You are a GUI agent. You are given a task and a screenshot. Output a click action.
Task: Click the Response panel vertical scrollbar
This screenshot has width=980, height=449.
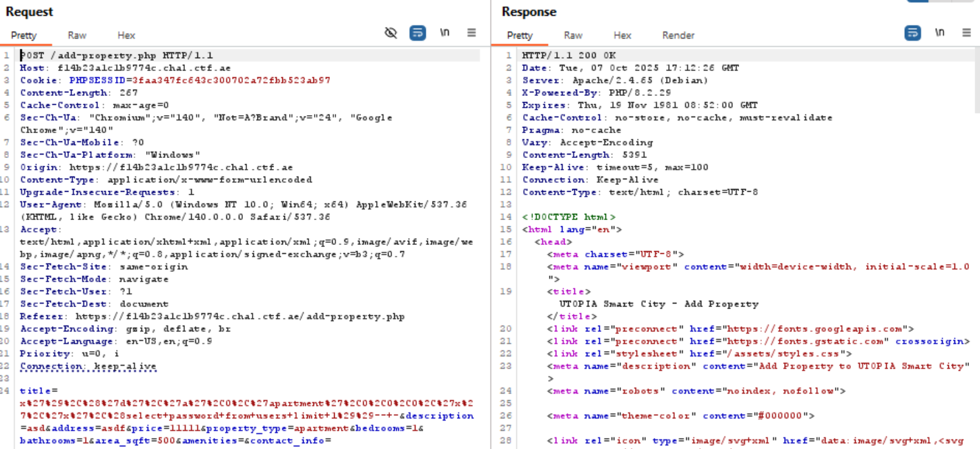pyautogui.click(x=976, y=79)
